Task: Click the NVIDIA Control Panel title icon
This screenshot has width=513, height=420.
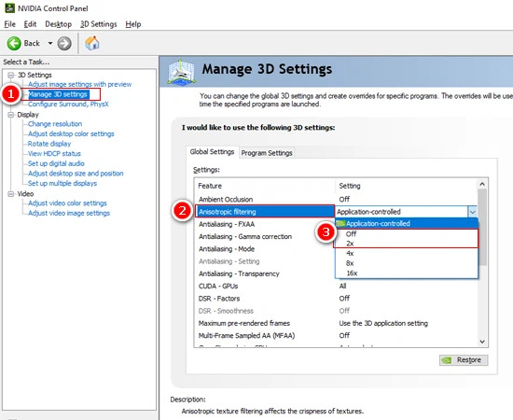Action: (x=9, y=7)
